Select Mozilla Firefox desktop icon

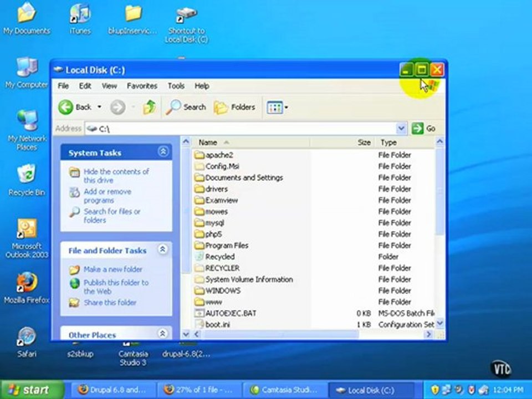pos(27,288)
